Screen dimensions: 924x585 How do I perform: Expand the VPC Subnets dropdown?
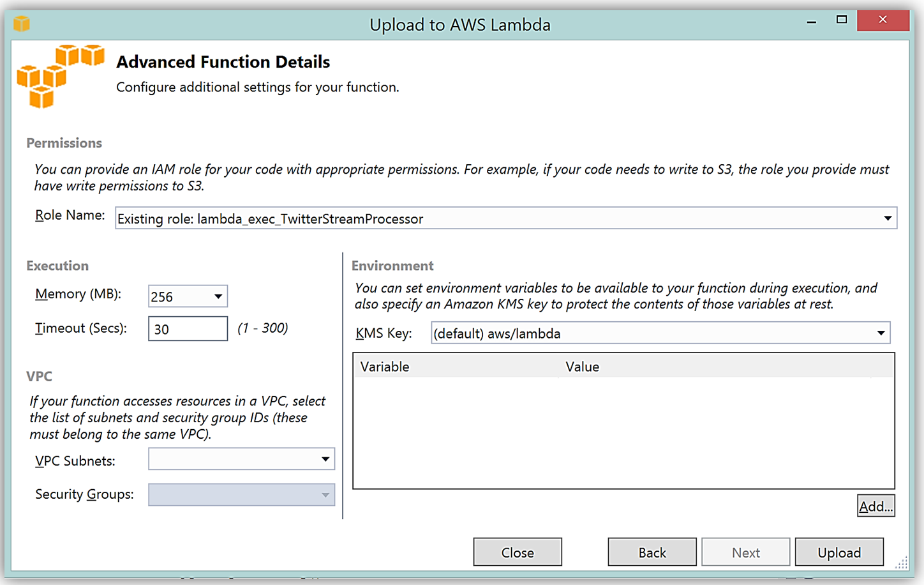(x=325, y=459)
